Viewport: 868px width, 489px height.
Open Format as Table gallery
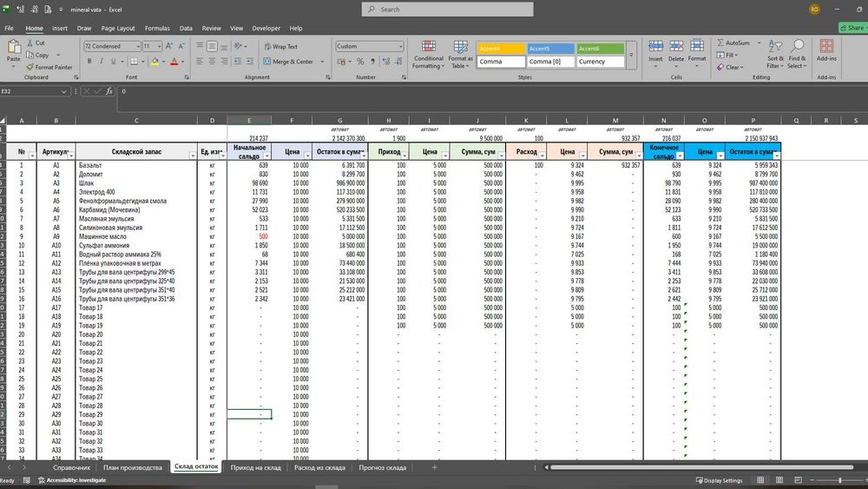461,54
